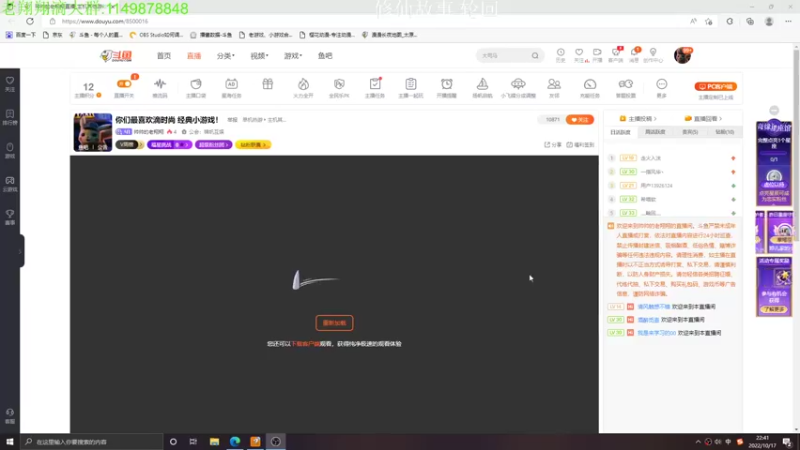The image size is (800, 450).
Task: Open the 更多 ellipsis icon
Action: tap(662, 87)
